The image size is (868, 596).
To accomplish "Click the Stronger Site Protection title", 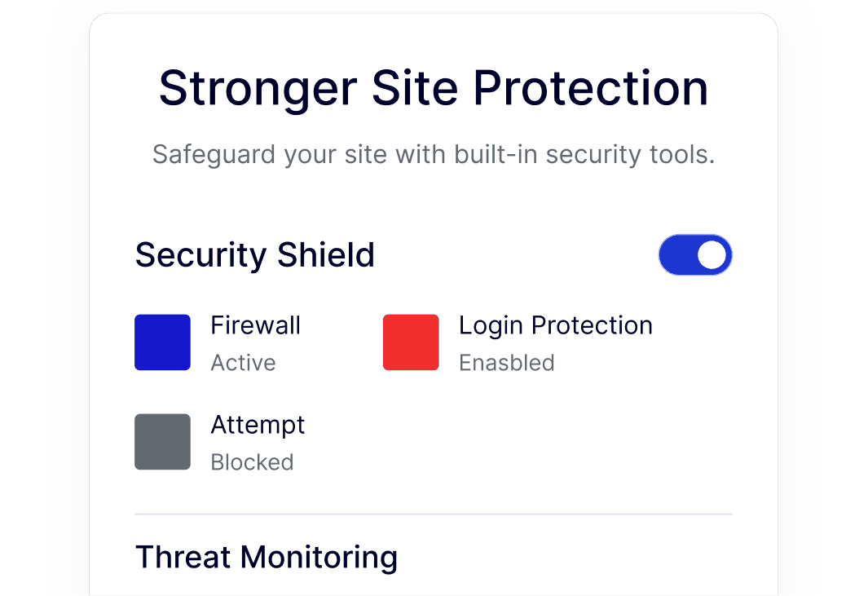I will [x=434, y=88].
